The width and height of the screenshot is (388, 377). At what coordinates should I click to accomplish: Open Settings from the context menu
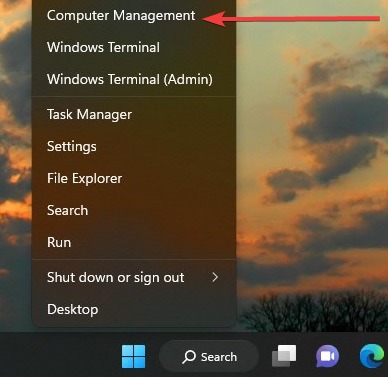[x=134, y=147]
